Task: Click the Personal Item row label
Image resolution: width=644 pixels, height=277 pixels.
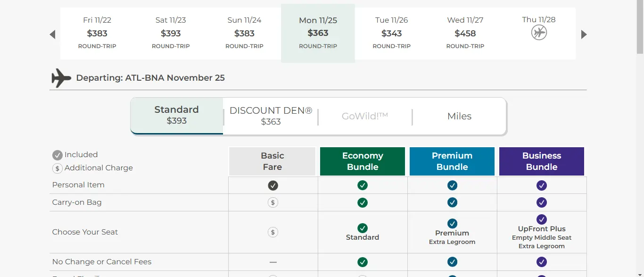Action: pyautogui.click(x=78, y=185)
